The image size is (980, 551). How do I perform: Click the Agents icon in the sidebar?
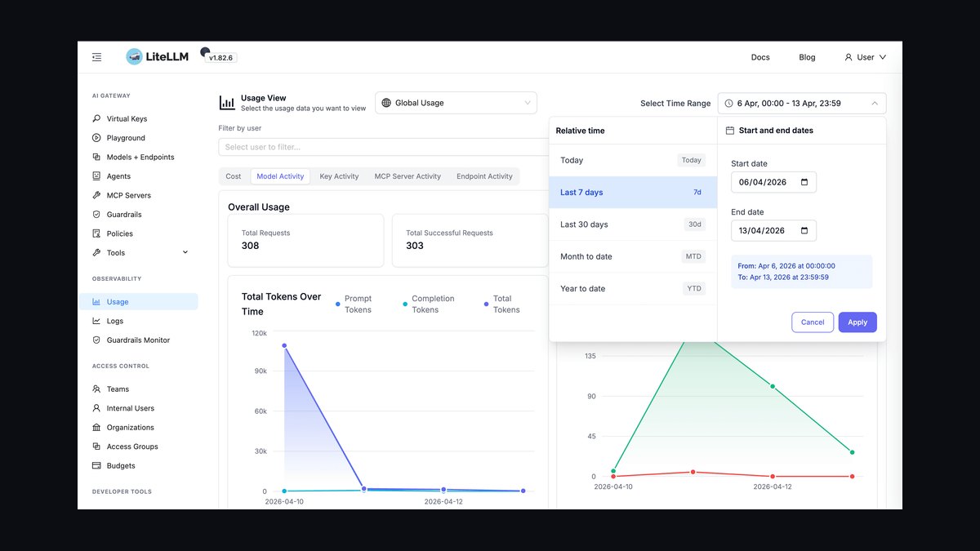click(x=96, y=176)
